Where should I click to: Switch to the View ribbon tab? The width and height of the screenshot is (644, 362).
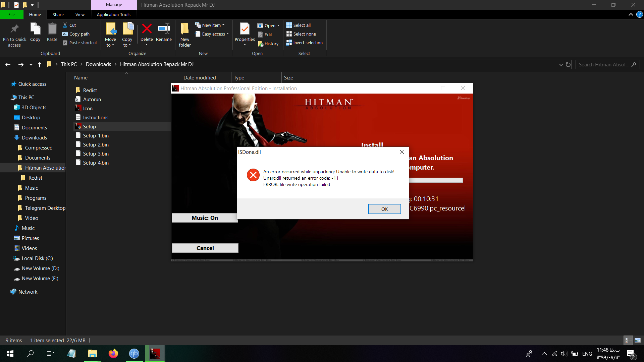pyautogui.click(x=80, y=14)
